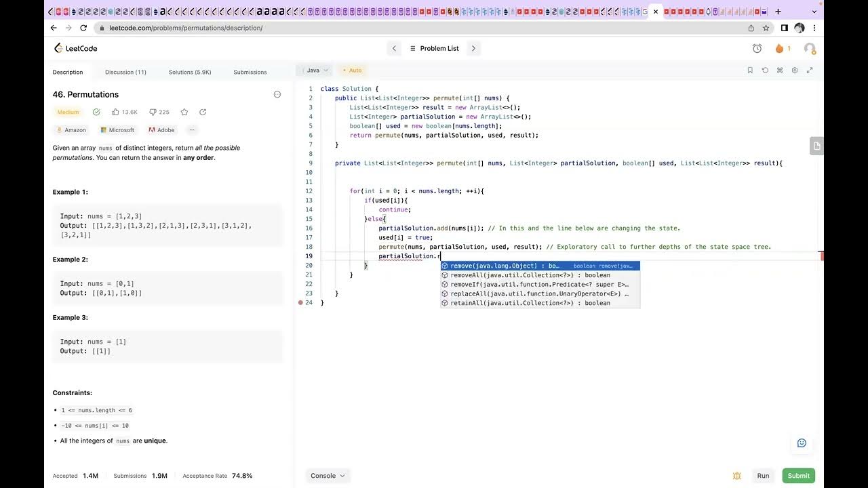Show more company tags with the ellipsis

[192, 130]
